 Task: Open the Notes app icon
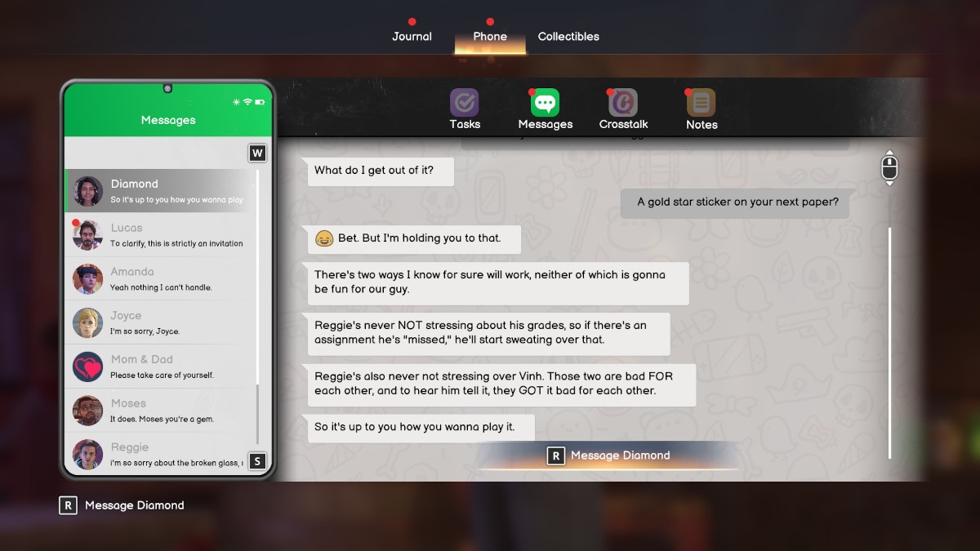[x=701, y=104]
